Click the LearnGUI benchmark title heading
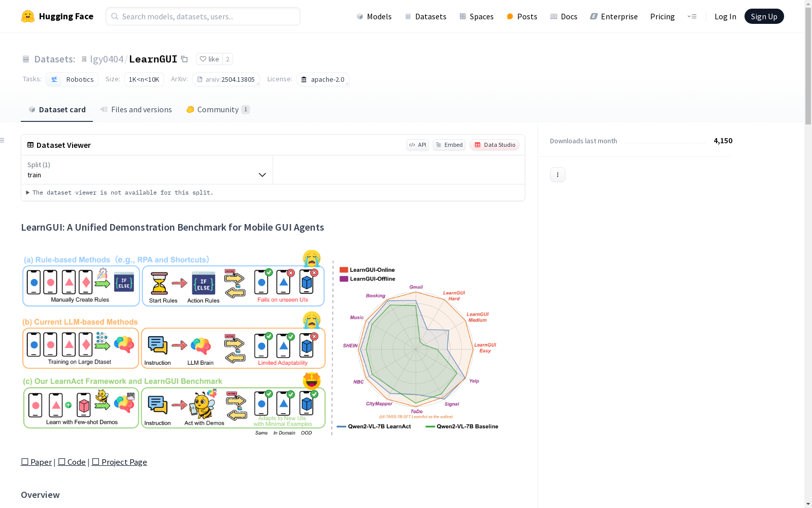The height and width of the screenshot is (508, 812). click(173, 227)
